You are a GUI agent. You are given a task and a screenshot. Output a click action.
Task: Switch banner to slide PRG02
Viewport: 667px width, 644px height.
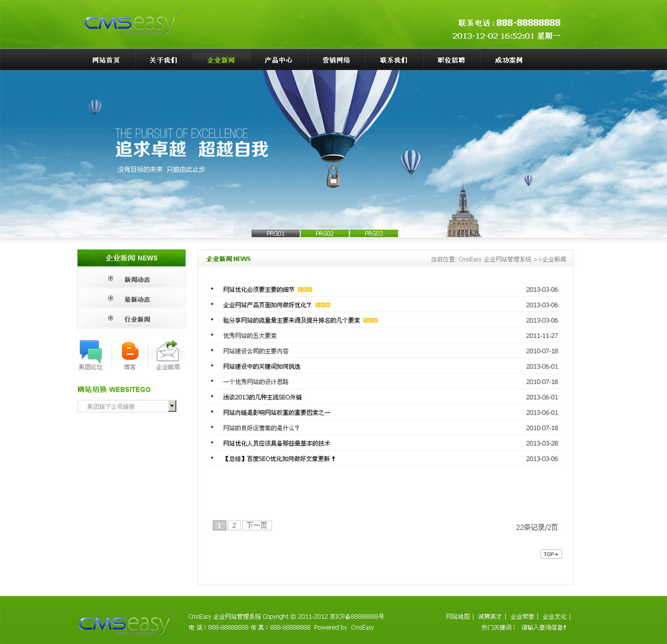325,233
